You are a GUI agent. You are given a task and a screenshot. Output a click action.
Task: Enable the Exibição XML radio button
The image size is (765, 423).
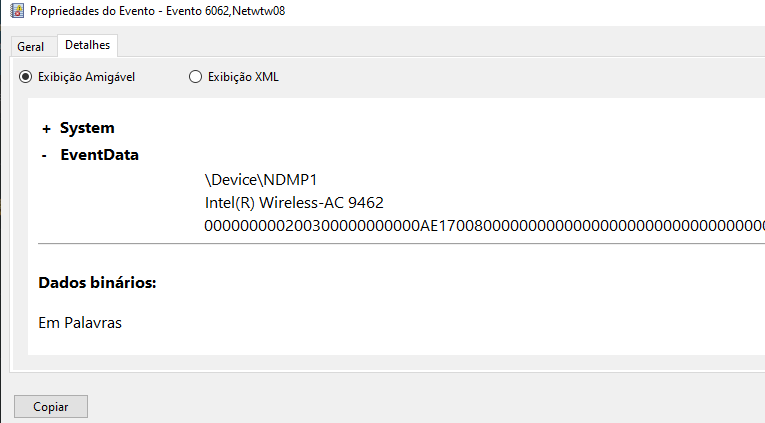point(195,77)
